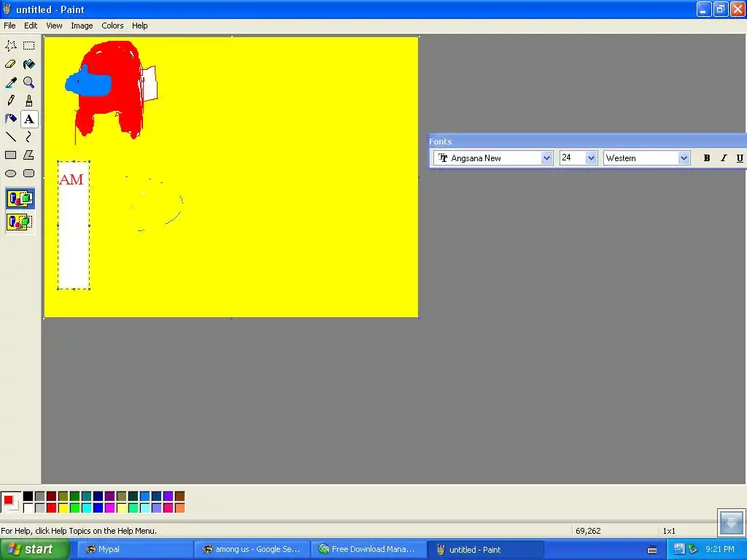Select the Rectangle shape tool
This screenshot has width=747, height=560.
tap(10, 155)
